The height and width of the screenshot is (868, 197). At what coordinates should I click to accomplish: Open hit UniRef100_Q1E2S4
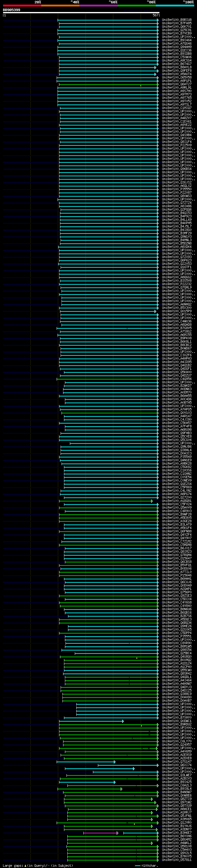tap(176, 484)
